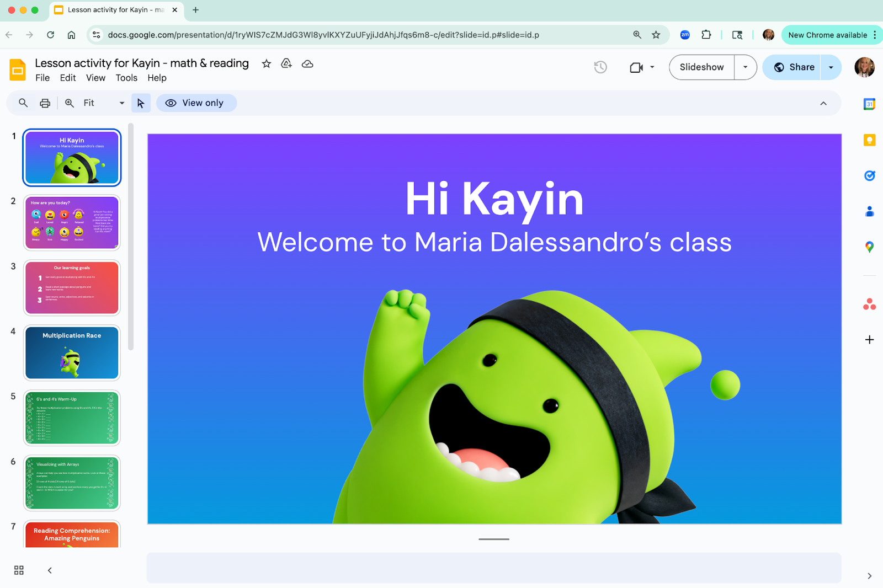Open the Asana add-on icon
This screenshot has height=588, width=883.
click(x=869, y=304)
